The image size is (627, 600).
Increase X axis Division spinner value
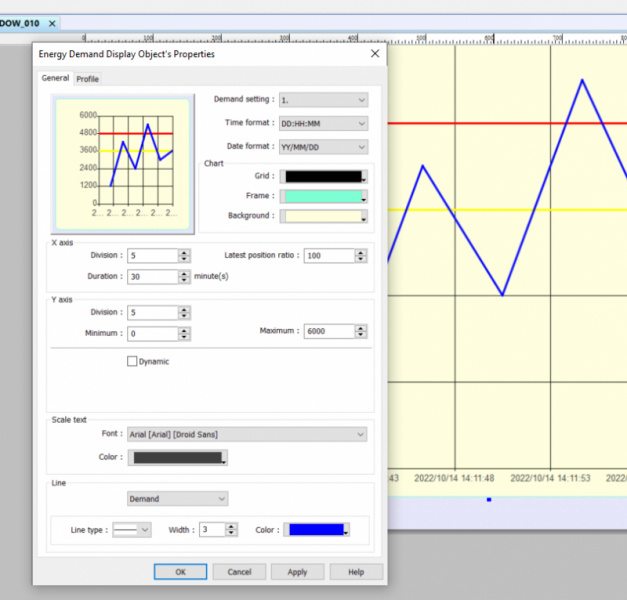[184, 252]
